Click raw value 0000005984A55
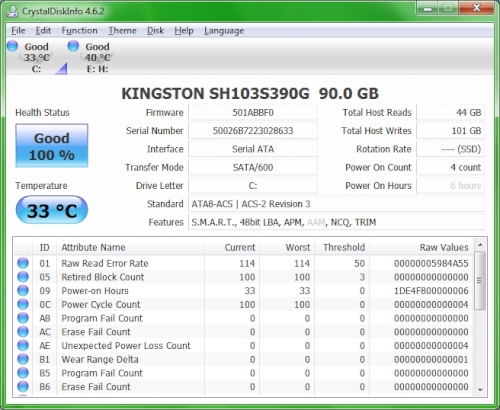 (x=431, y=263)
